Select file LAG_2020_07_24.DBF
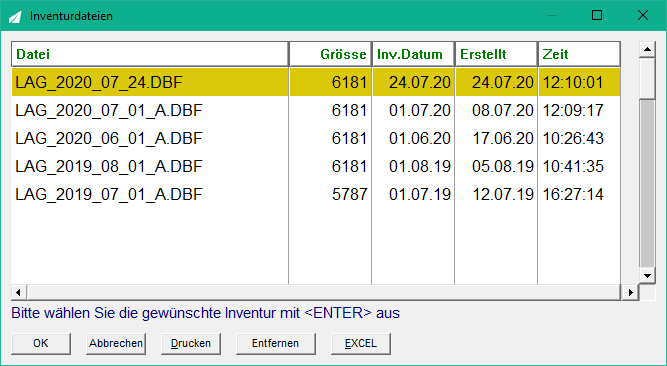 [x=99, y=82]
